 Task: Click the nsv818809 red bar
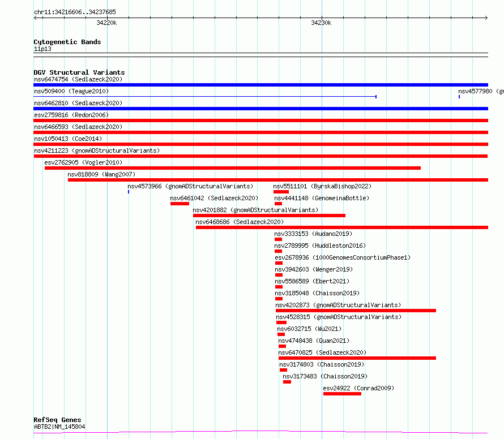[278, 180]
